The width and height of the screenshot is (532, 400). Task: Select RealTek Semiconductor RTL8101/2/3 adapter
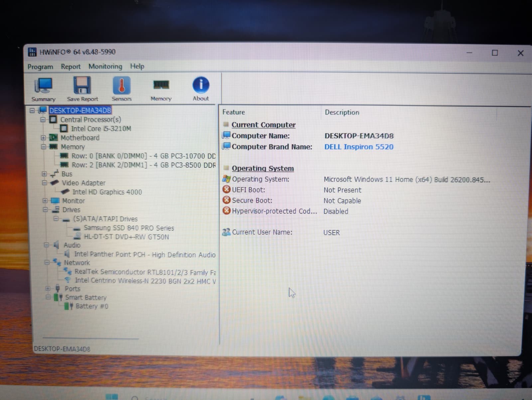pos(145,272)
